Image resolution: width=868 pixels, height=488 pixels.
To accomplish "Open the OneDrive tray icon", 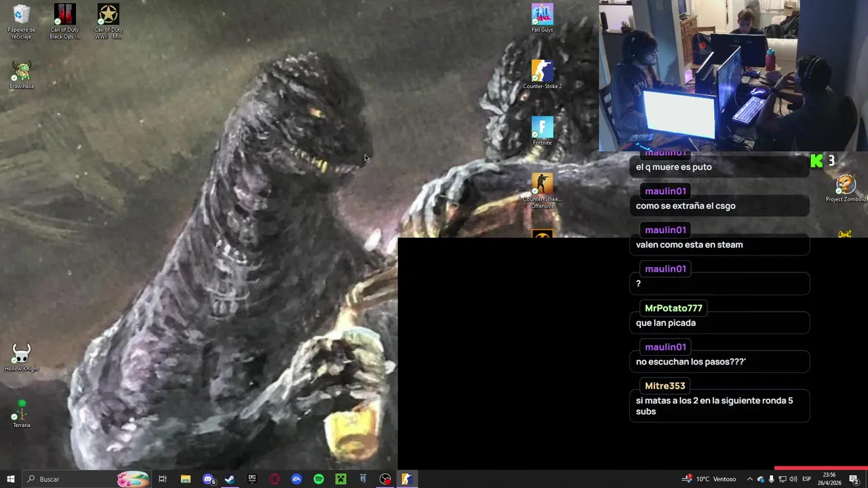I will pos(760,479).
